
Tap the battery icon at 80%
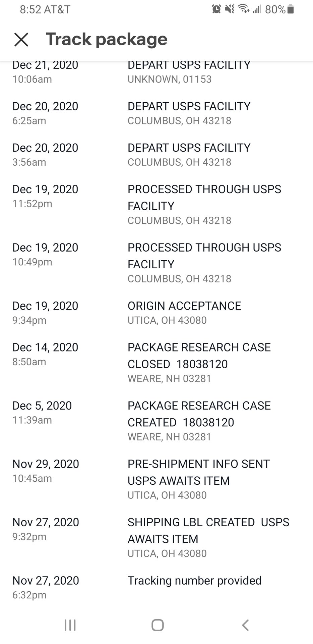(x=291, y=9)
